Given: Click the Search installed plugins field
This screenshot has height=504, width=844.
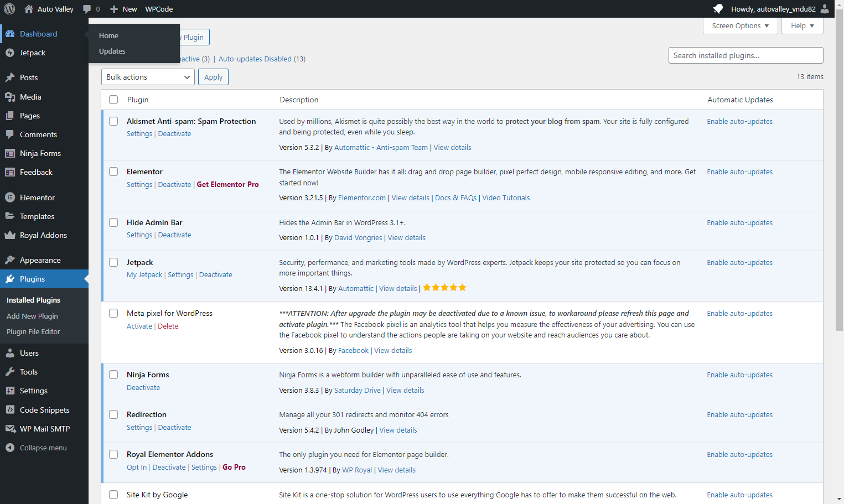Looking at the screenshot, I should click(x=745, y=55).
